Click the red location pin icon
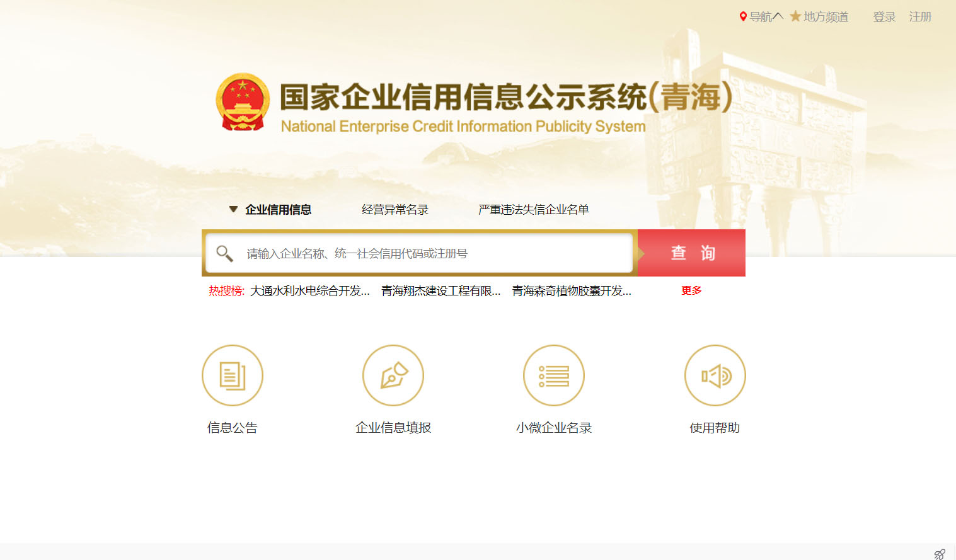Screen dimensions: 956x560 [x=743, y=16]
